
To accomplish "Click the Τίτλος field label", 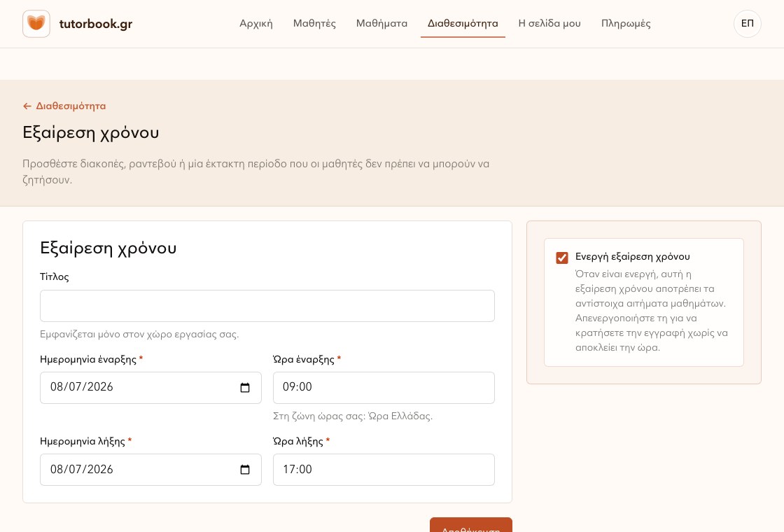I will click(x=55, y=277).
